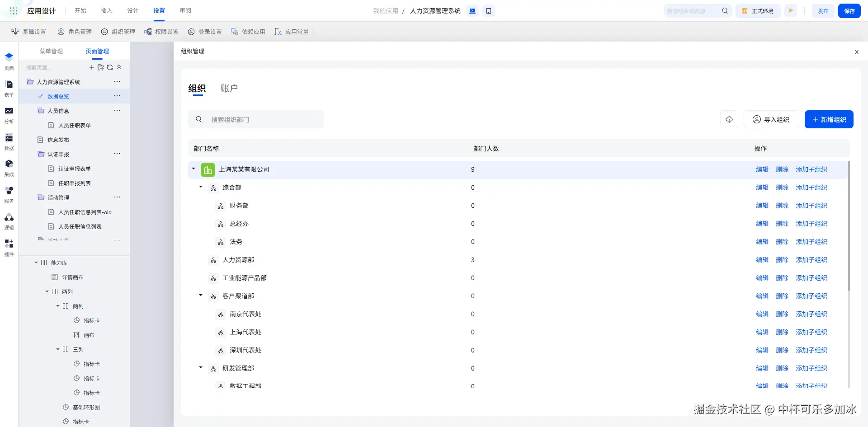Save the app with 保存
Screen dimensions: 868x427
click(849, 11)
